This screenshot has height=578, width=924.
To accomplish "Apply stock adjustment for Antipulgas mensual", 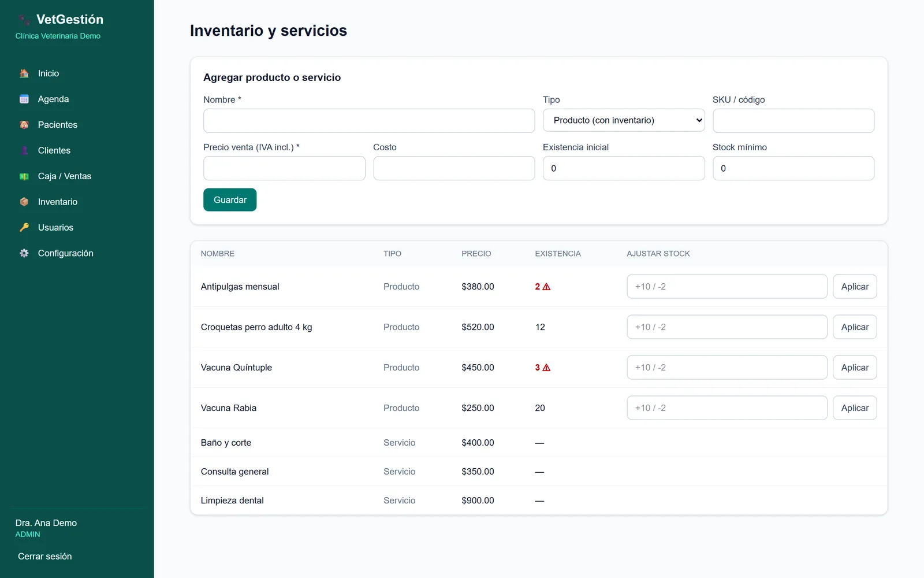I will point(855,287).
